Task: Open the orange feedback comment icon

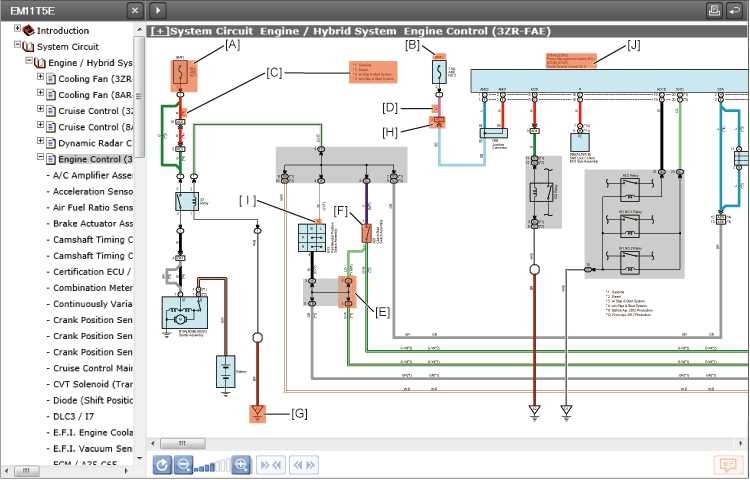Action: pyautogui.click(x=726, y=465)
